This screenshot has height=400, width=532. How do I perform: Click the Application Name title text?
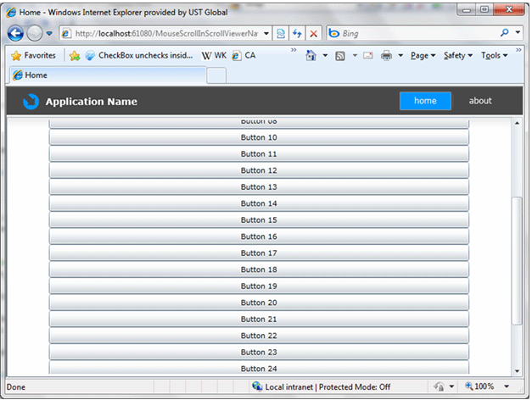pyautogui.click(x=92, y=102)
